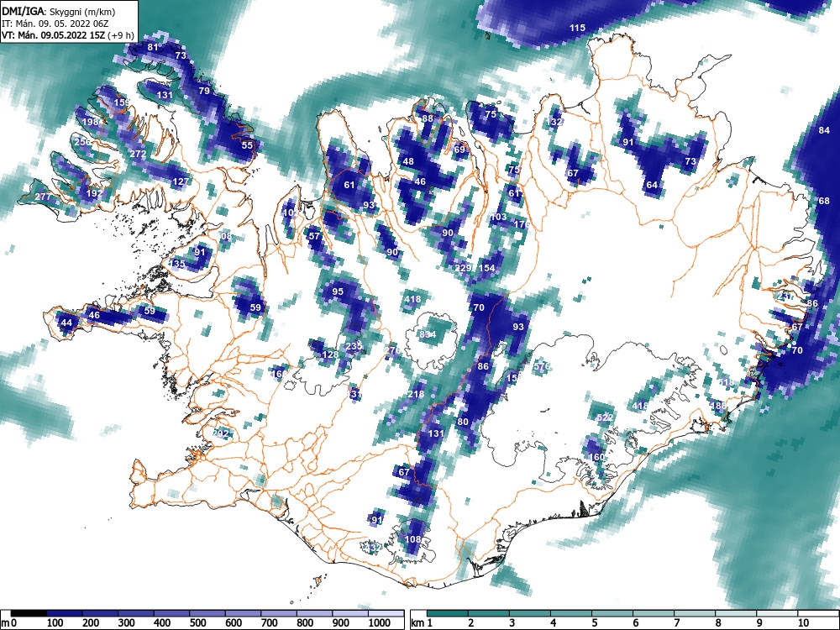Viewport: 840px width, 630px height.
Task: Select the 277 value on the western tip
Action: (x=44, y=197)
